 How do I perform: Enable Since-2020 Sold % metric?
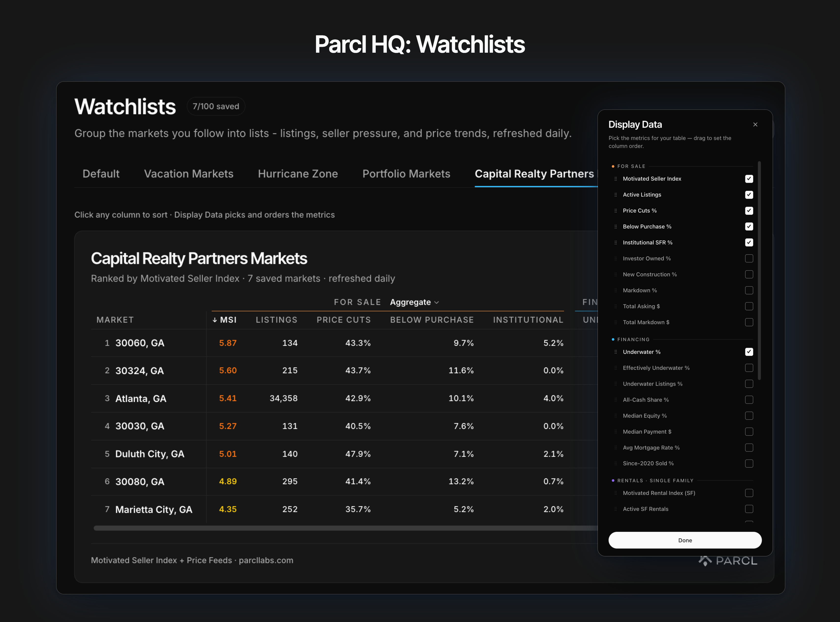click(749, 463)
